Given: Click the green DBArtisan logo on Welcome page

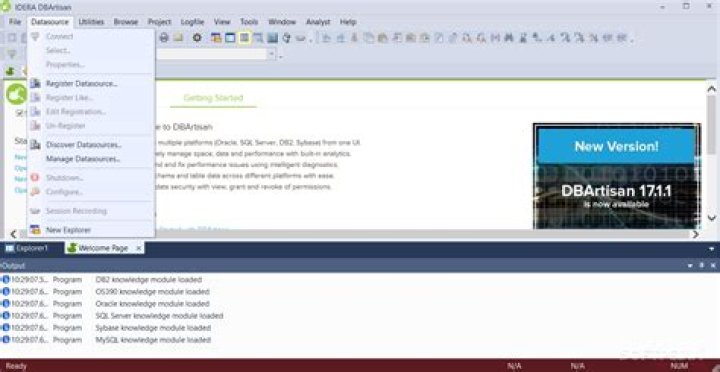Looking at the screenshot, I should click(17, 94).
